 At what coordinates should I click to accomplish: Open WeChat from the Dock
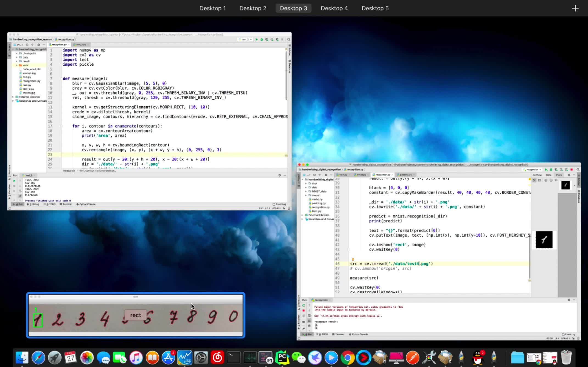click(x=299, y=358)
